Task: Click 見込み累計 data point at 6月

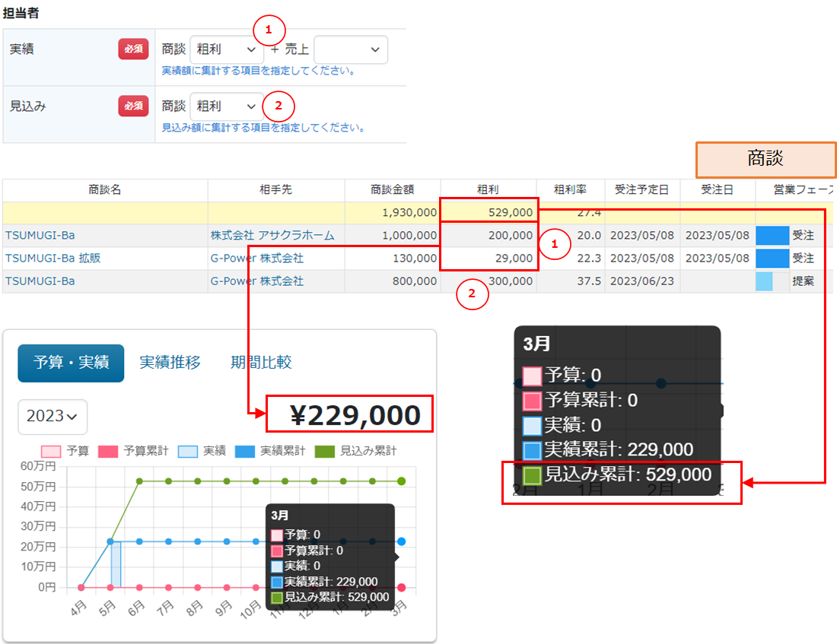Action: pos(139,481)
